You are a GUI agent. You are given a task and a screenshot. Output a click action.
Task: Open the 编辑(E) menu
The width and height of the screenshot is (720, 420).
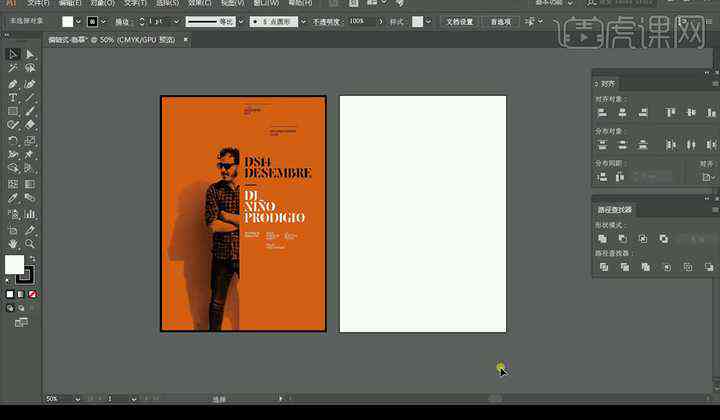(x=70, y=3)
